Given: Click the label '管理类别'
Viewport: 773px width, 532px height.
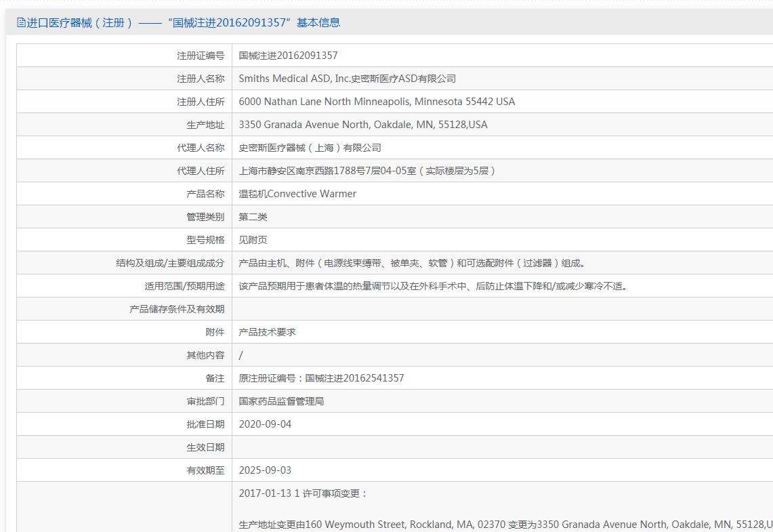Looking at the screenshot, I should pos(205,217).
